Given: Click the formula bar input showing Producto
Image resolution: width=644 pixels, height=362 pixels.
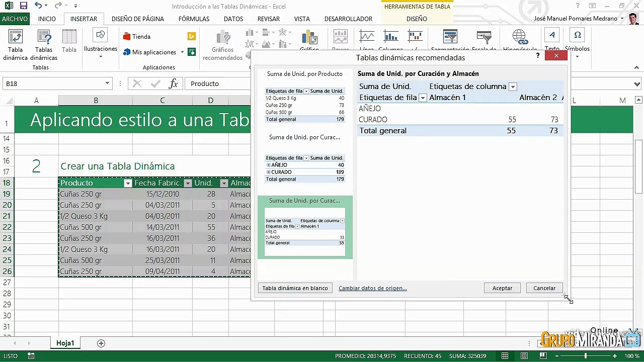Looking at the screenshot, I should click(410, 83).
